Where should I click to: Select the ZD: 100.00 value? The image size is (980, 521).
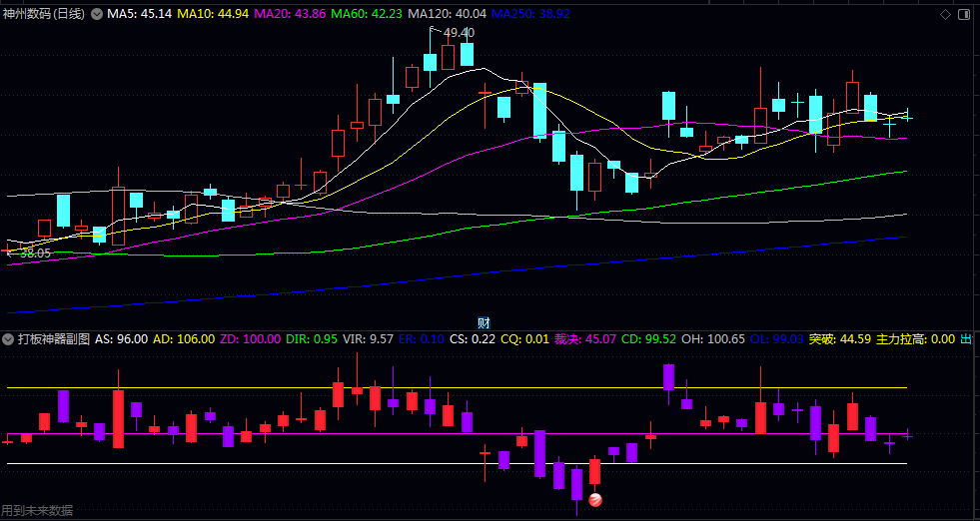[250, 339]
